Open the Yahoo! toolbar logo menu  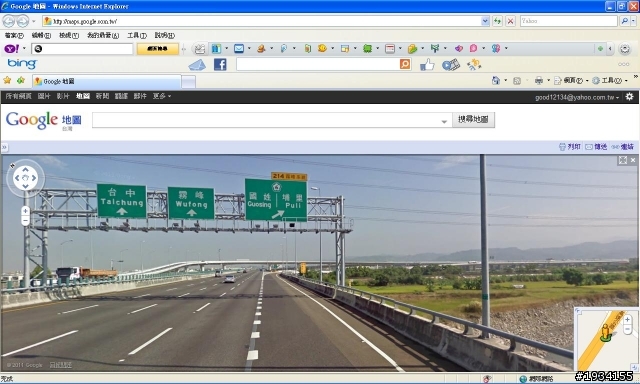click(x=11, y=49)
